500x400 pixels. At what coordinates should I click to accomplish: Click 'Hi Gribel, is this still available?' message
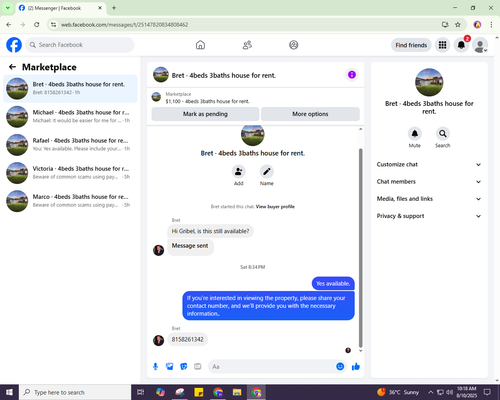(210, 231)
